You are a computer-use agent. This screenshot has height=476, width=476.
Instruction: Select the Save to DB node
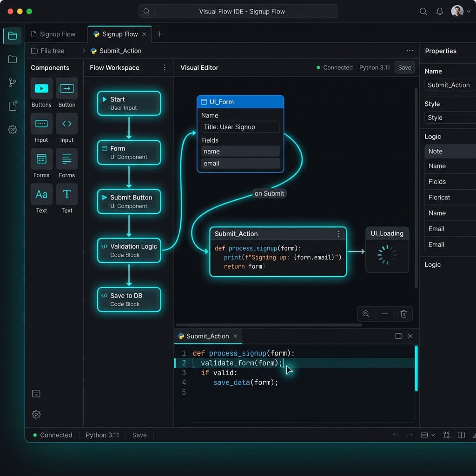(x=129, y=300)
